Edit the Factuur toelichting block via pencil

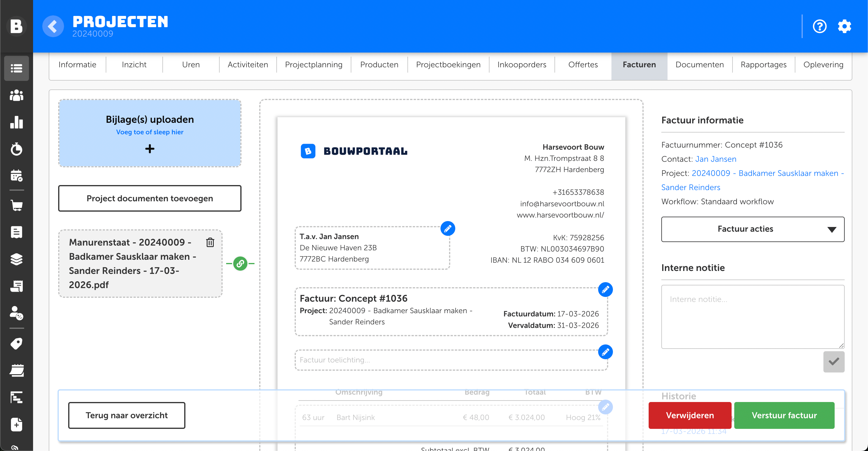coord(606,352)
